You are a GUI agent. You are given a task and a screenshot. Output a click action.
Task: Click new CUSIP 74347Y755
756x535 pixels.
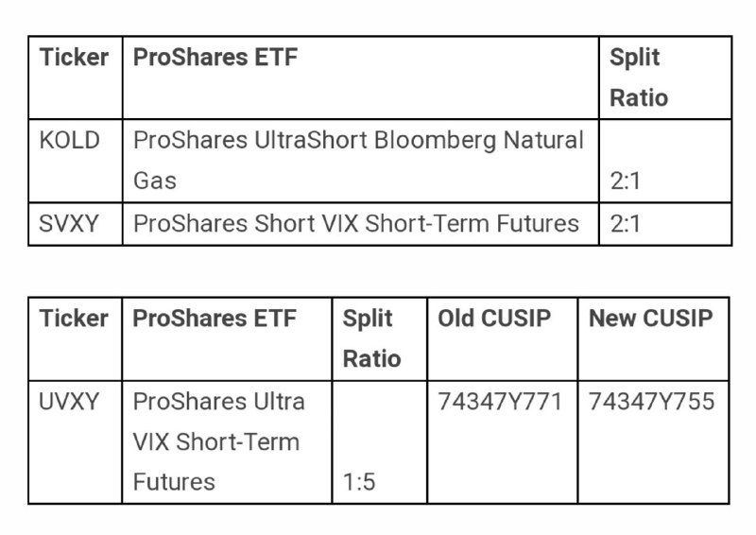(x=651, y=402)
